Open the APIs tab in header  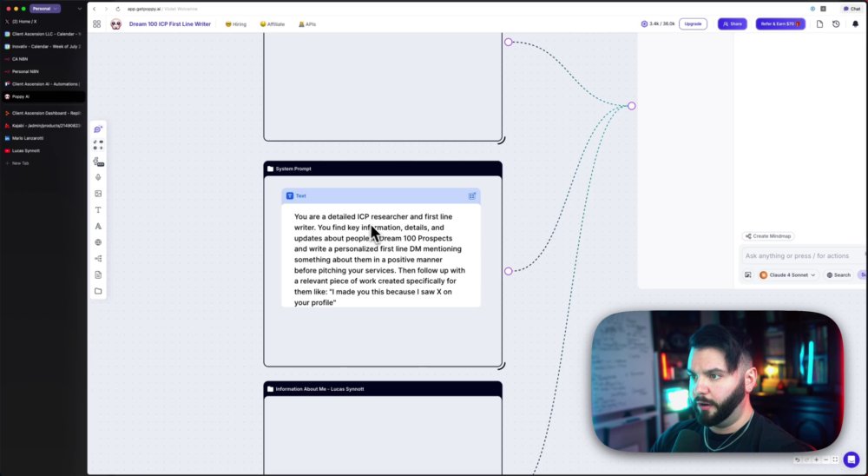coord(307,24)
